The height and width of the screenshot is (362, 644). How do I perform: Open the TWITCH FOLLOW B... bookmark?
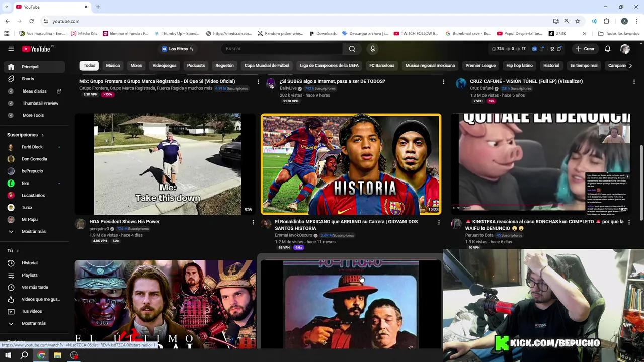coord(416,34)
